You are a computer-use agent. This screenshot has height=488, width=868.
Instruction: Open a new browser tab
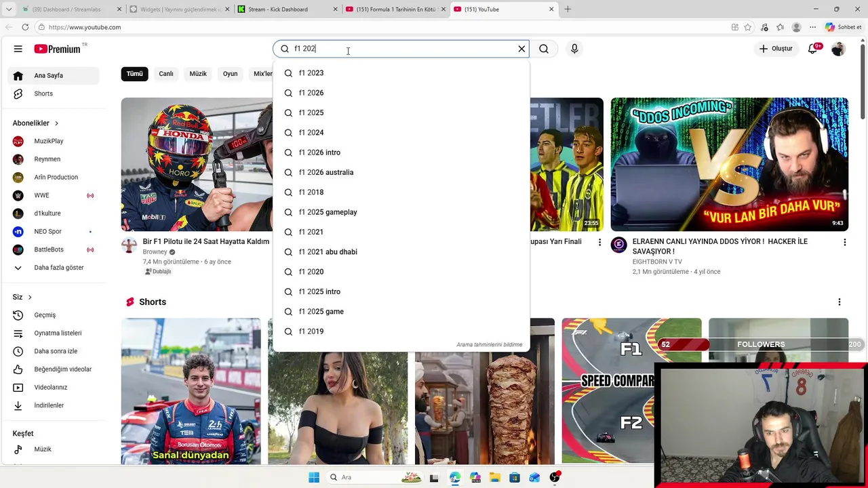[x=568, y=9]
